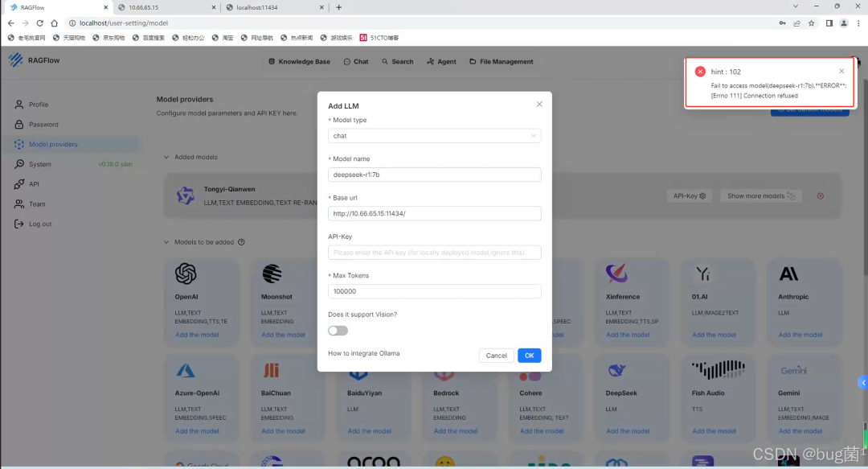Add the Anthropic model
Image resolution: width=868 pixels, height=469 pixels.
(x=800, y=335)
